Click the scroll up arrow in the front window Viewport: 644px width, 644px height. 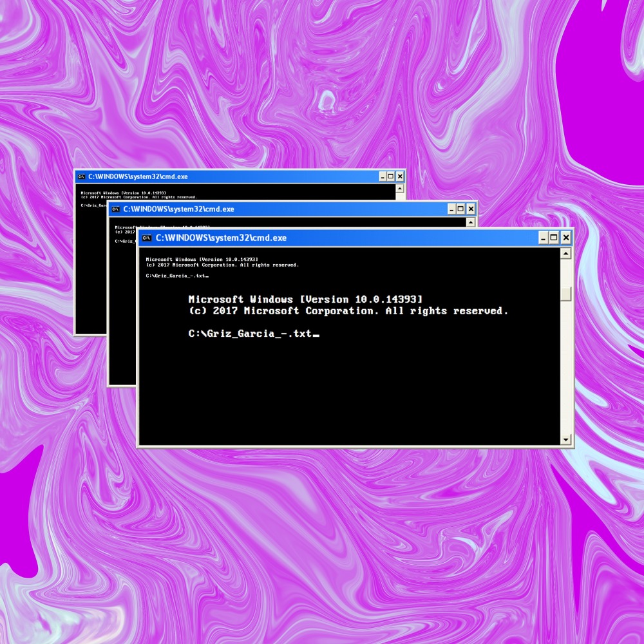(566, 254)
